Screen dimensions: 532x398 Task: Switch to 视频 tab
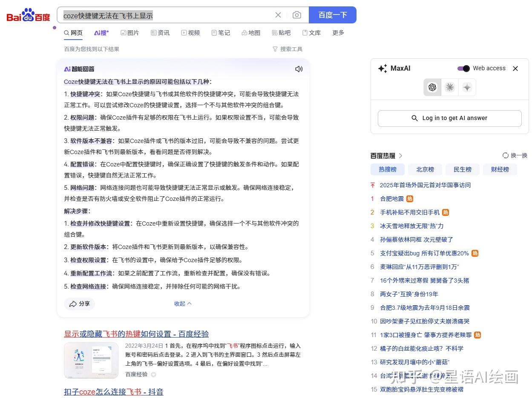(x=190, y=33)
